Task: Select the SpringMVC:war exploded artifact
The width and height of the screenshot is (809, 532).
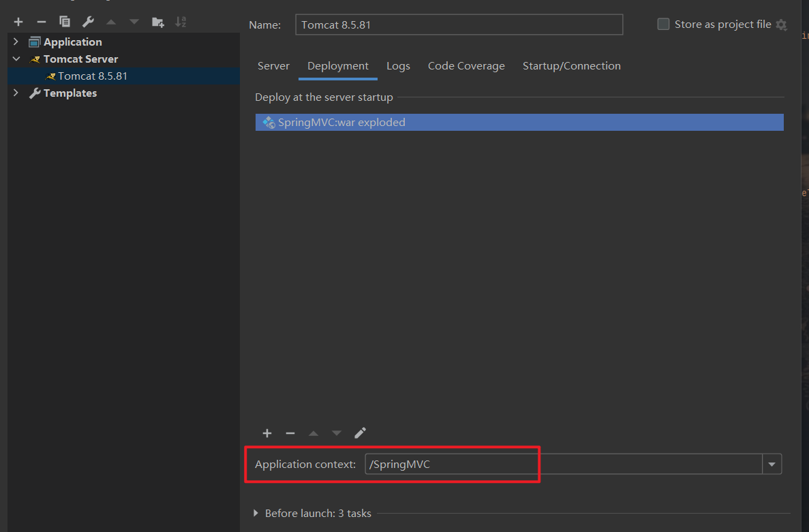Action: point(341,123)
